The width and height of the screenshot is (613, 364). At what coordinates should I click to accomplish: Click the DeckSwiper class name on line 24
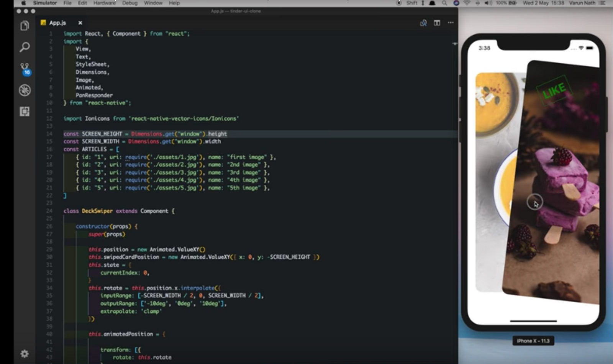(x=97, y=211)
